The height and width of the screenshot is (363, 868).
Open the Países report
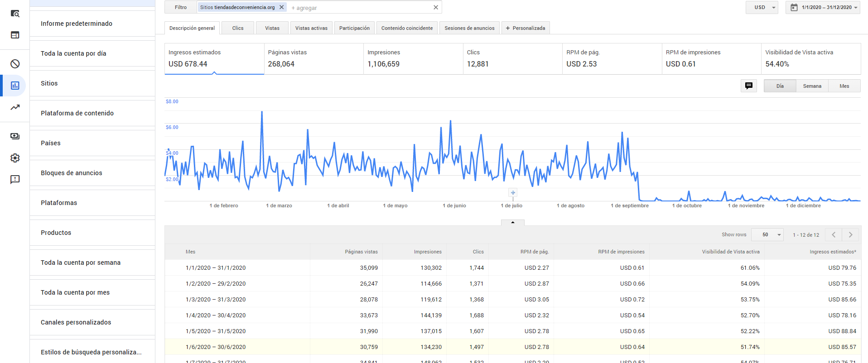(92, 143)
